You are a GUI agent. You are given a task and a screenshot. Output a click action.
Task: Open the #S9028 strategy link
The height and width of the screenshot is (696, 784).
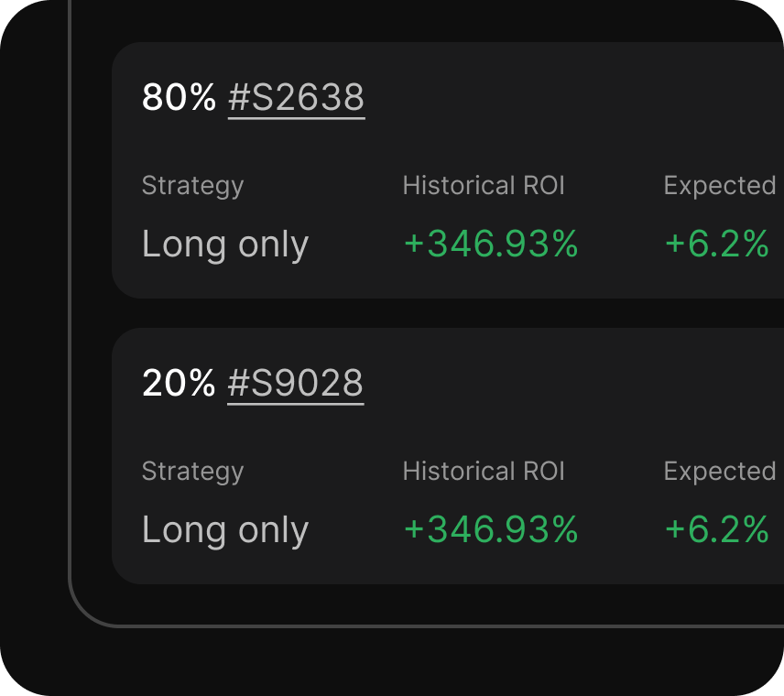295,383
